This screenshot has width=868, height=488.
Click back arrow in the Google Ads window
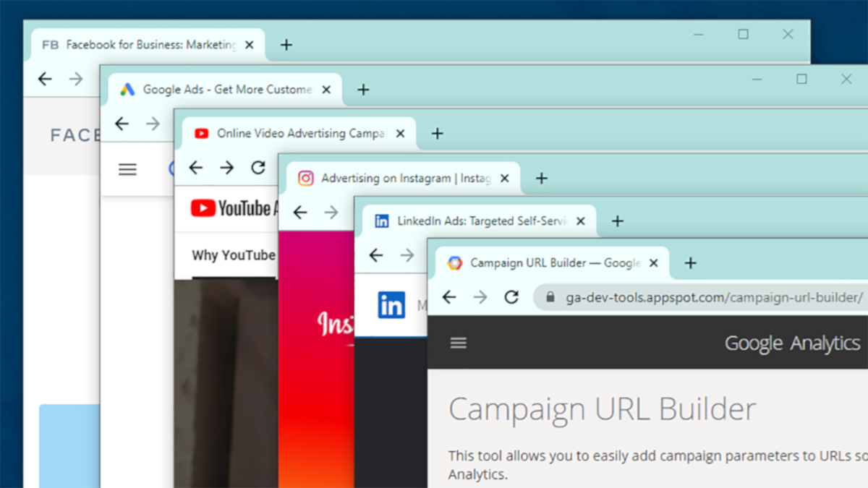pos(122,124)
